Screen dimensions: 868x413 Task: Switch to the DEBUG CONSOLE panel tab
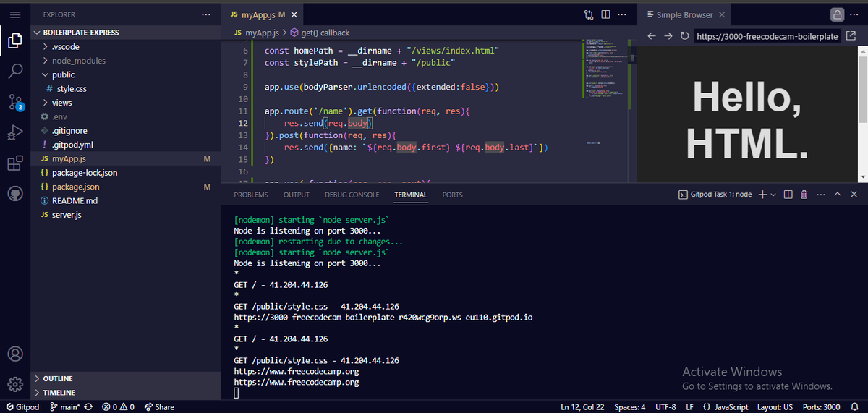pyautogui.click(x=352, y=195)
